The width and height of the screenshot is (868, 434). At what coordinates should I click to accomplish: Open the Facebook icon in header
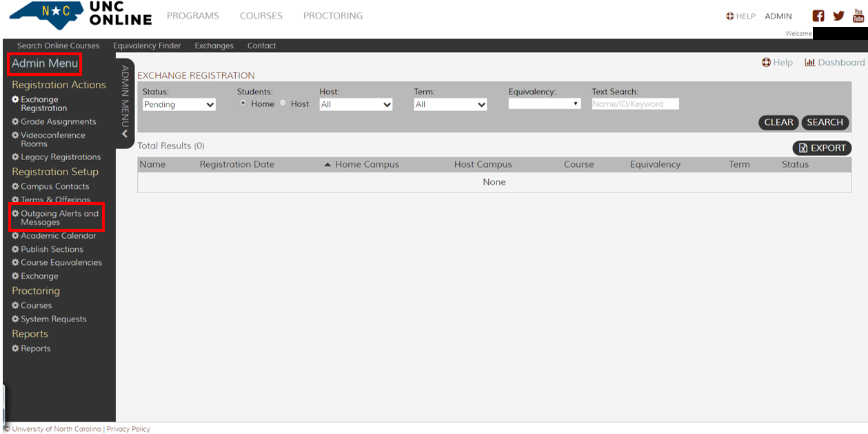[818, 16]
